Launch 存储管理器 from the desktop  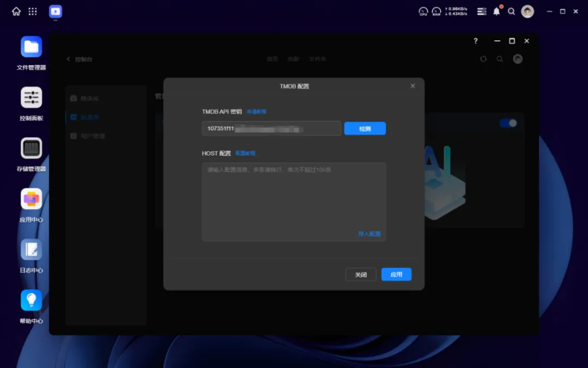click(x=32, y=149)
